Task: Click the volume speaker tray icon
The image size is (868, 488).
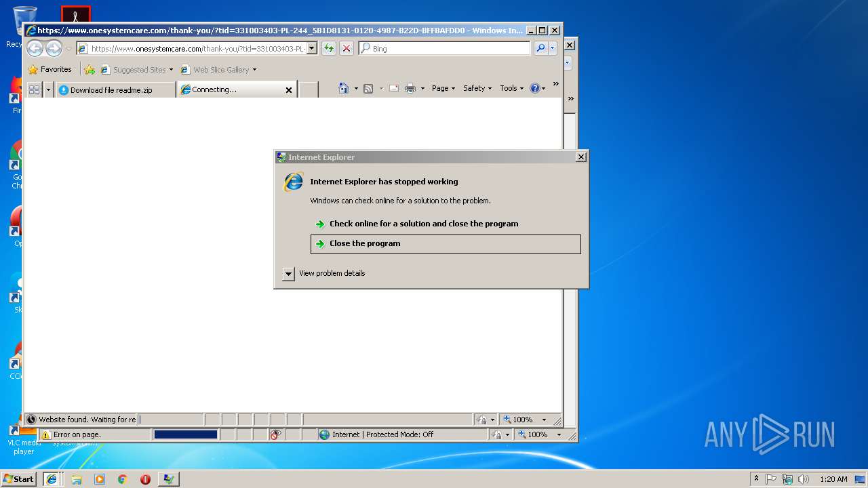Action: (x=804, y=479)
